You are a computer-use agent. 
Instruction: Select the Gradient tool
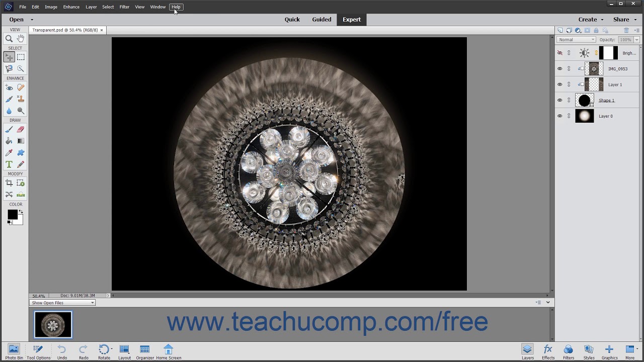point(21,141)
